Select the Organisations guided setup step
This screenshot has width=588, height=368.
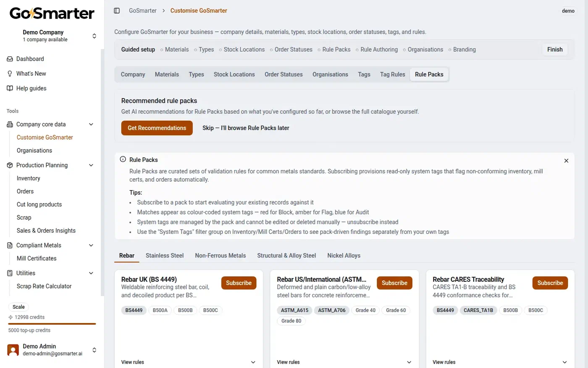click(423, 50)
